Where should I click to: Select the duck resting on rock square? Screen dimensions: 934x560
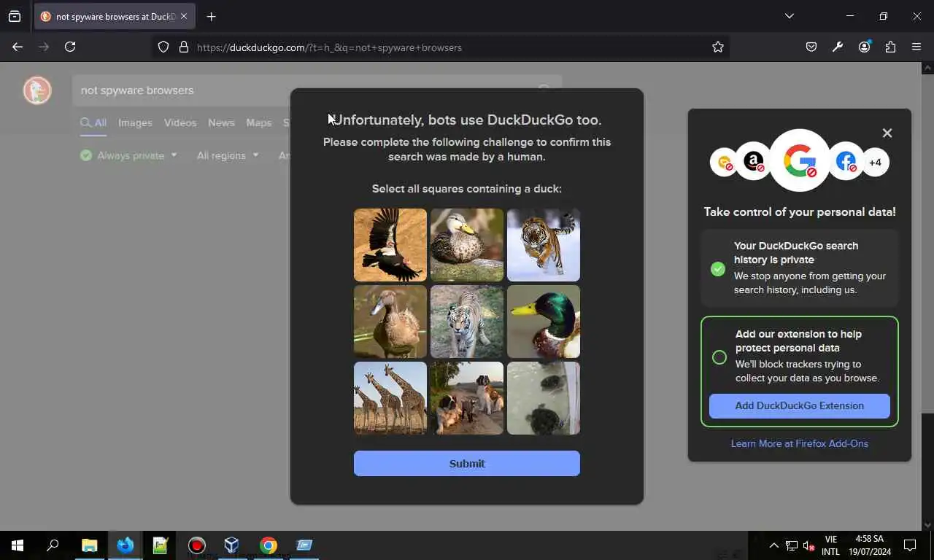click(467, 245)
